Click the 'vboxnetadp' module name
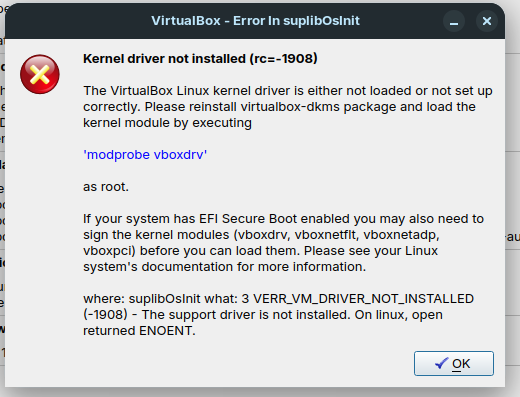The width and height of the screenshot is (520, 397). [401, 235]
